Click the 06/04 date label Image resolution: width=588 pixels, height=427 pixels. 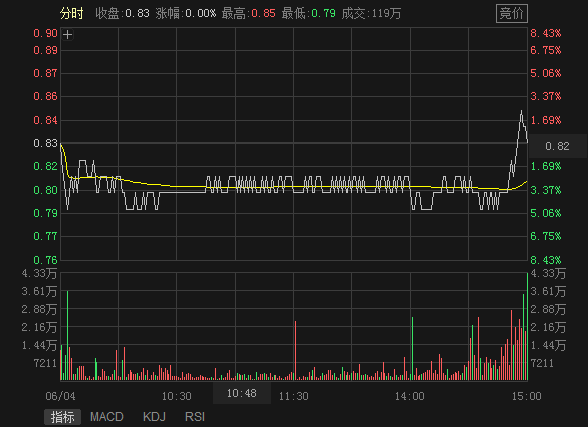tap(60, 396)
